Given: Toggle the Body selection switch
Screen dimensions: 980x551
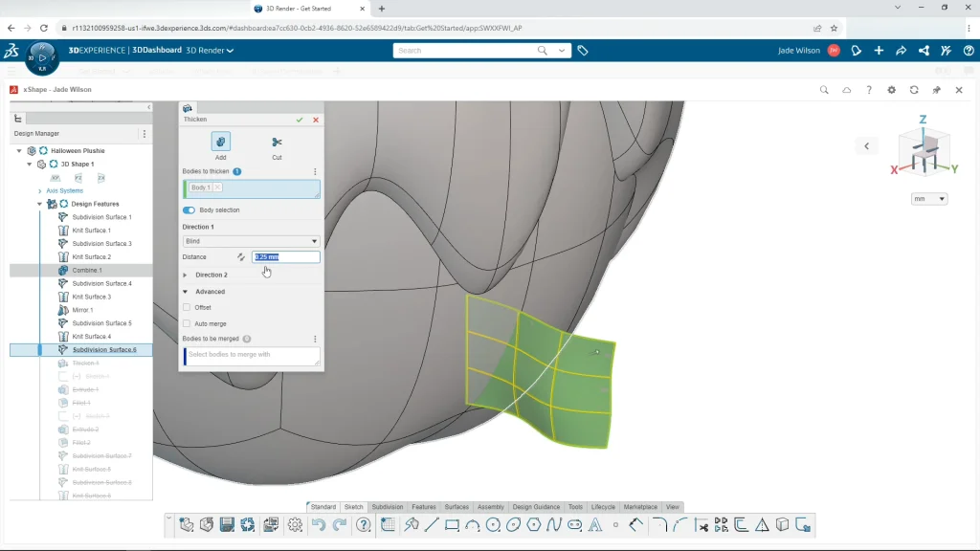Looking at the screenshot, I should [189, 209].
